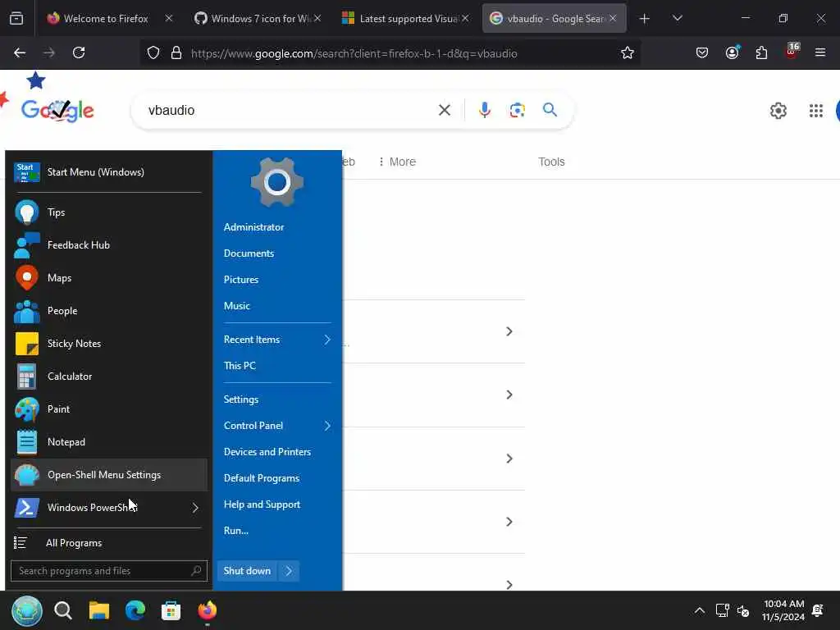Open a new Firefox tab
The height and width of the screenshot is (630, 840).
[645, 19]
